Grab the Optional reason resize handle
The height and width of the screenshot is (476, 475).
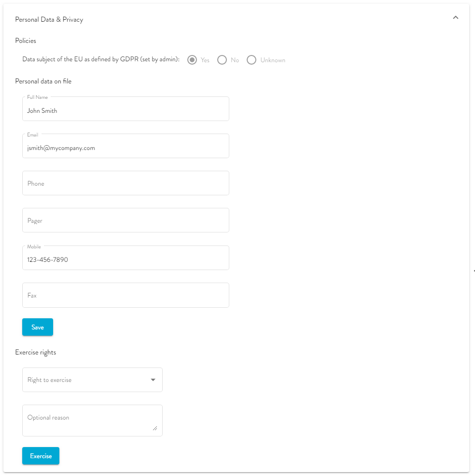[155, 428]
